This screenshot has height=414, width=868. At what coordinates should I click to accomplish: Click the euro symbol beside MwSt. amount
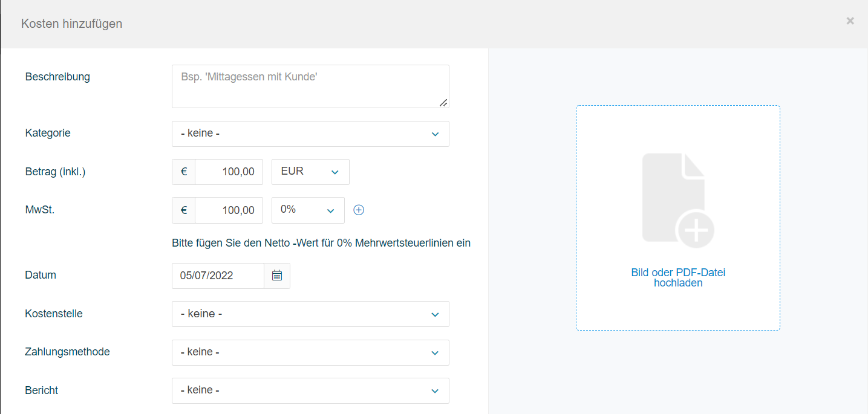point(184,210)
